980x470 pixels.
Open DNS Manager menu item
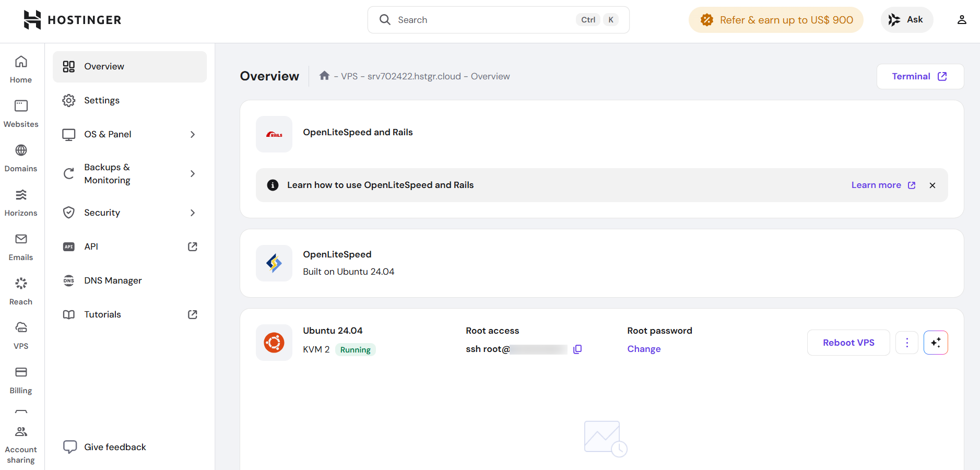tap(130, 280)
